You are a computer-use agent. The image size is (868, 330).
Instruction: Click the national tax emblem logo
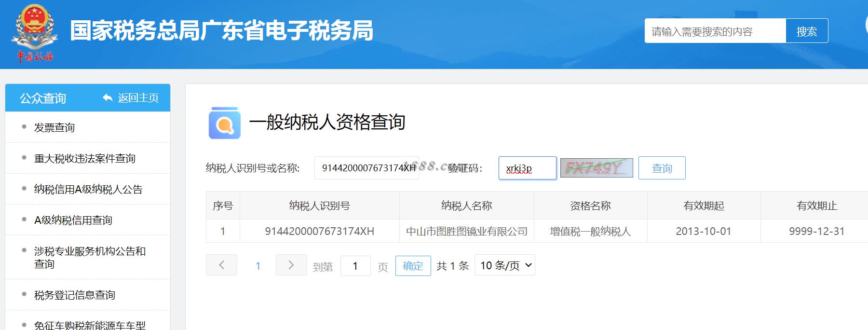coord(34,33)
